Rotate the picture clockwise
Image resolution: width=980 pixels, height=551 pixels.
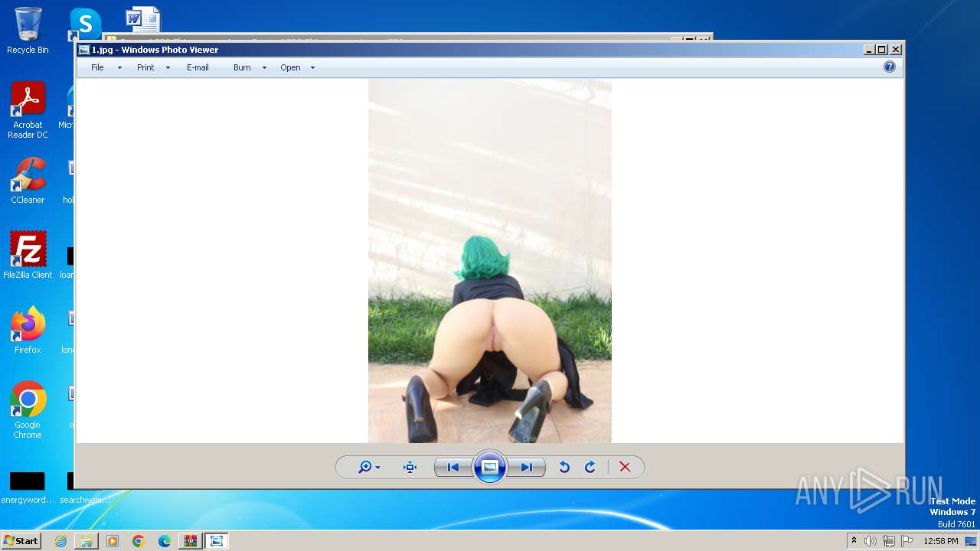pyautogui.click(x=590, y=467)
